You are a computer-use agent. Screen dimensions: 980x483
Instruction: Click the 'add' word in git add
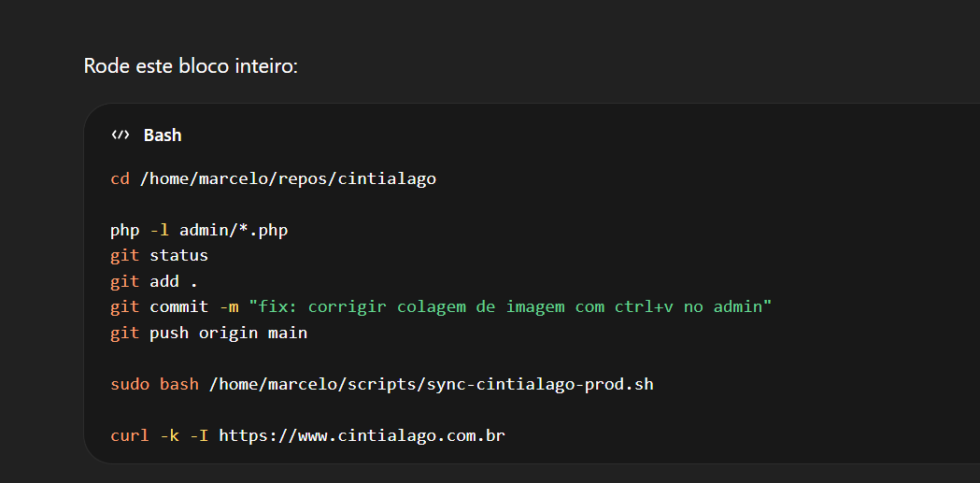coord(164,281)
